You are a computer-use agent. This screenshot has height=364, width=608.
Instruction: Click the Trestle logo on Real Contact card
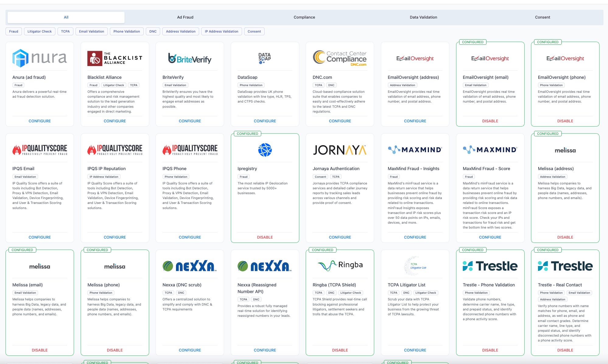point(565,266)
